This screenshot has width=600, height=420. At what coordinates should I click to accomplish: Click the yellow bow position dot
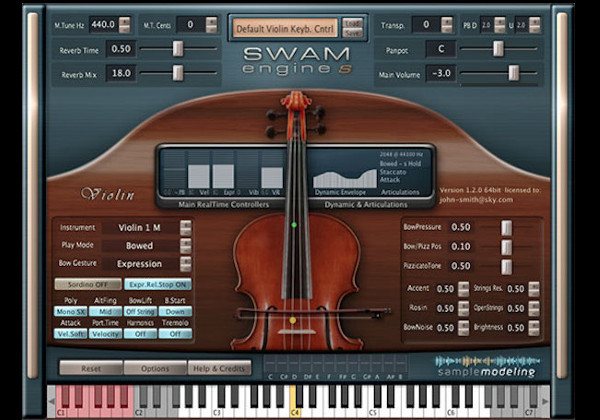(293, 320)
